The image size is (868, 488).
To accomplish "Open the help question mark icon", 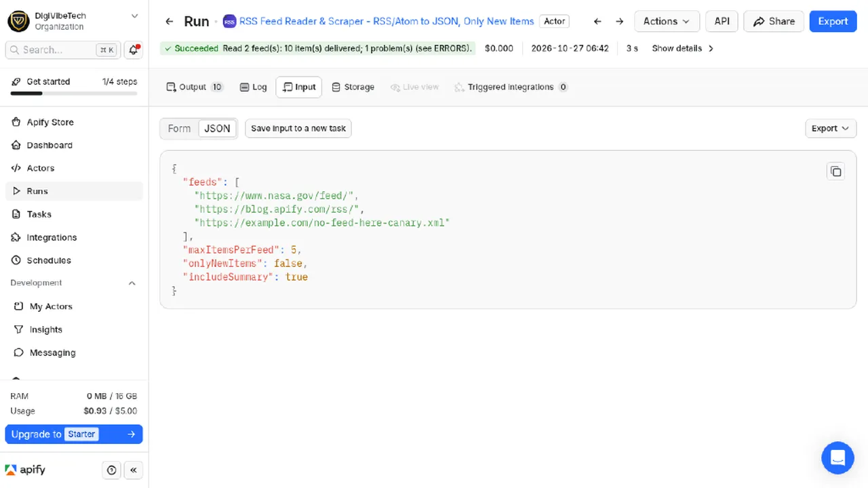I will click(x=112, y=470).
